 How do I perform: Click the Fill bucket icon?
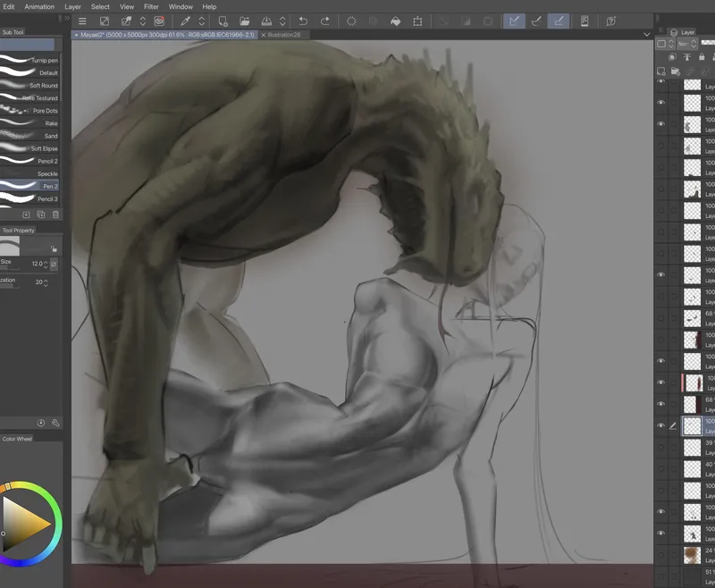tap(395, 21)
